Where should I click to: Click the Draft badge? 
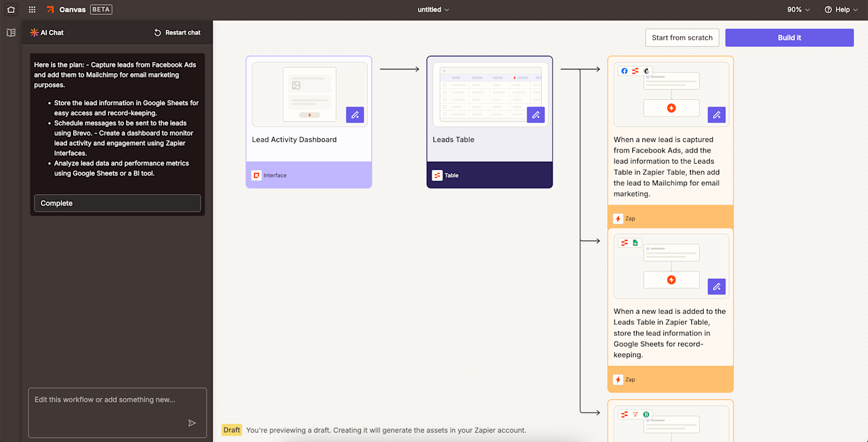point(232,430)
